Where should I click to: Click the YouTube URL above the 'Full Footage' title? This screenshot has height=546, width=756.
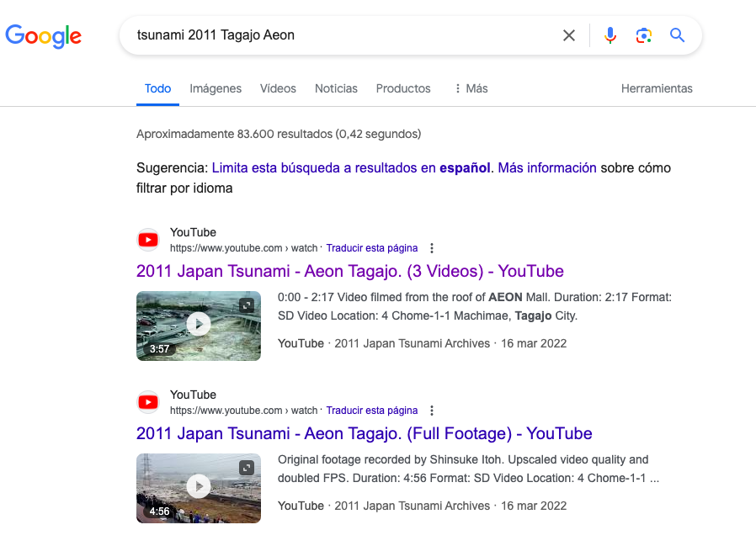(243, 411)
